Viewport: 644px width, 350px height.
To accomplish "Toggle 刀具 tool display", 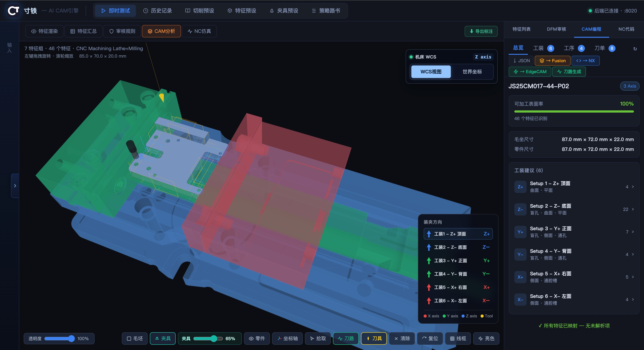I will (x=374, y=338).
